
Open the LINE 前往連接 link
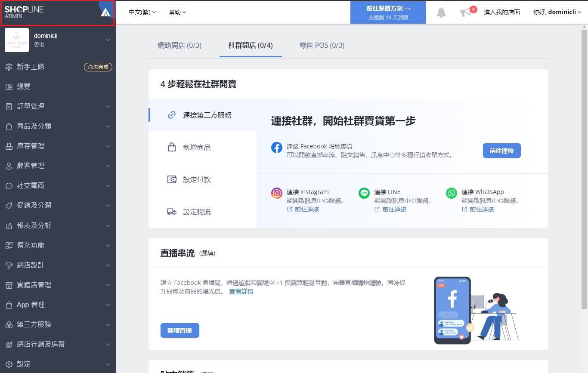[390, 210]
